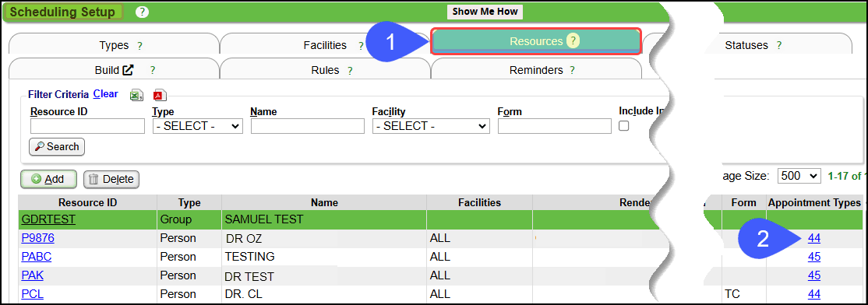Click the PDF export icon

tap(160, 95)
